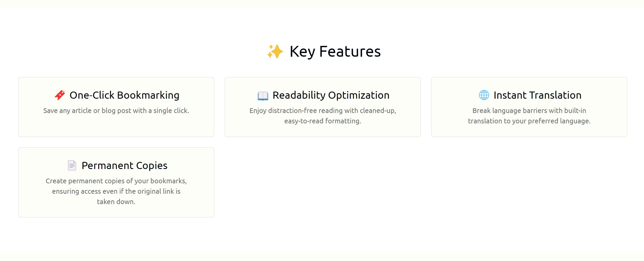Click the 'taken down.' line of text

click(116, 202)
